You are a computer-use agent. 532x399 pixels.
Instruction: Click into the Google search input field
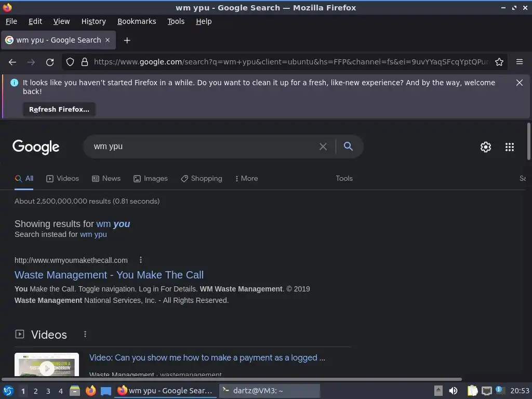(204, 147)
